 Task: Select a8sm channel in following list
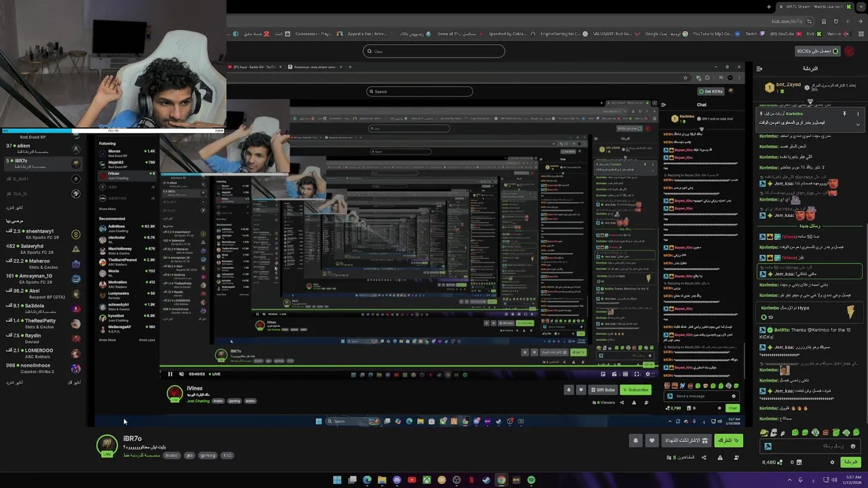(x=43, y=148)
